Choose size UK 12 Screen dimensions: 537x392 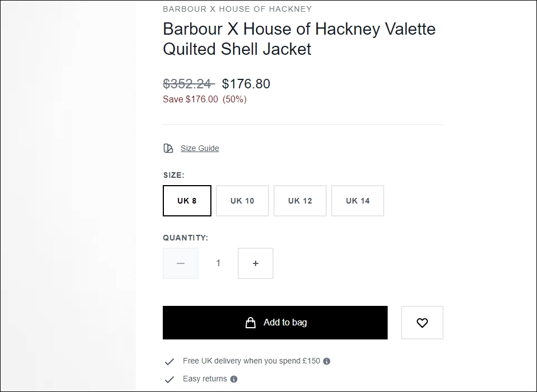(x=300, y=201)
